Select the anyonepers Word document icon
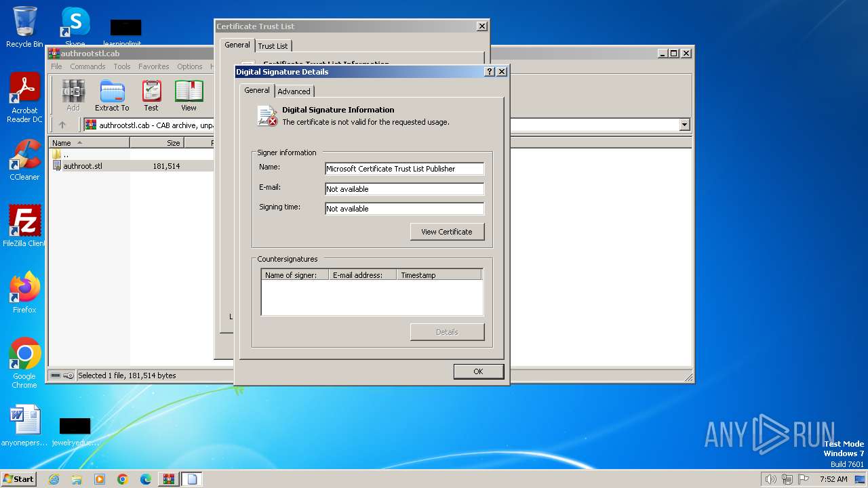The width and height of the screenshot is (868, 488). point(24,426)
